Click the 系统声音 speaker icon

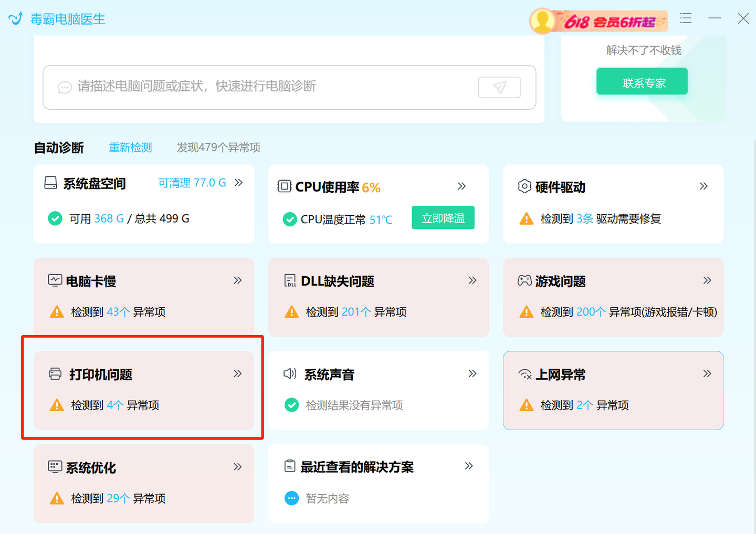click(290, 373)
